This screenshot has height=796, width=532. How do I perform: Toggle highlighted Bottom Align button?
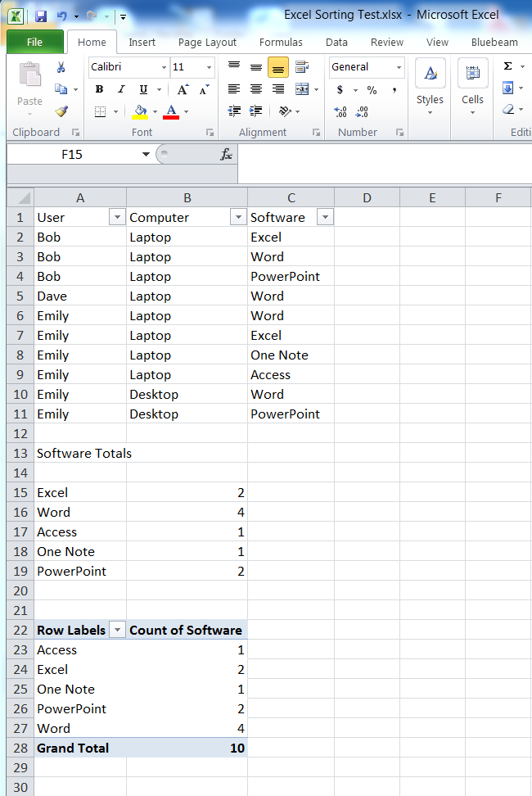(278, 67)
